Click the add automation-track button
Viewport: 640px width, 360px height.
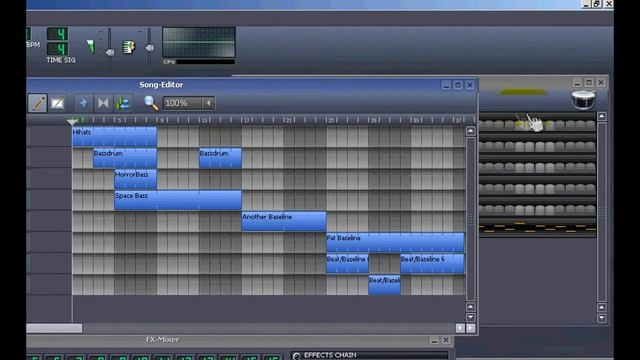[x=123, y=103]
